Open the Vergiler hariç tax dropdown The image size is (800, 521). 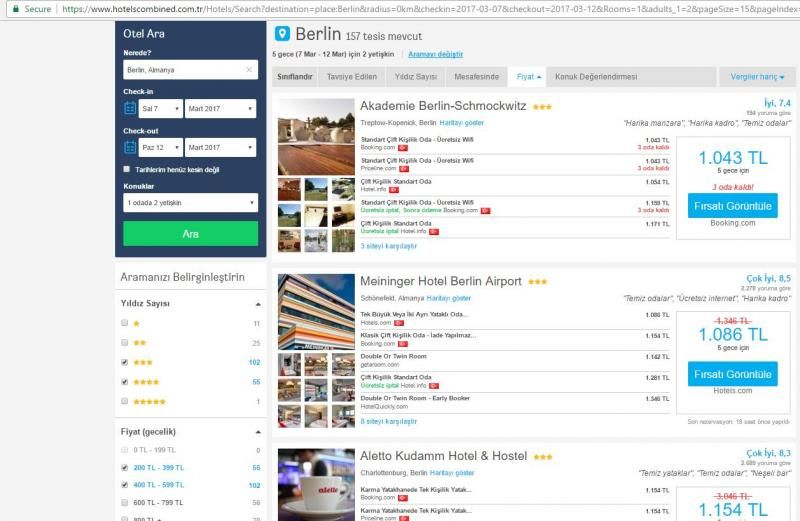[756, 76]
